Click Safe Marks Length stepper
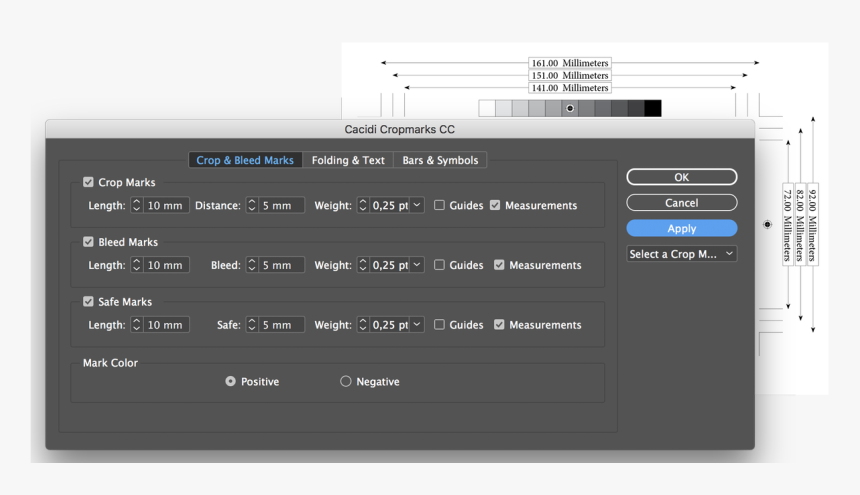Image resolution: width=860 pixels, height=495 pixels. coord(137,325)
